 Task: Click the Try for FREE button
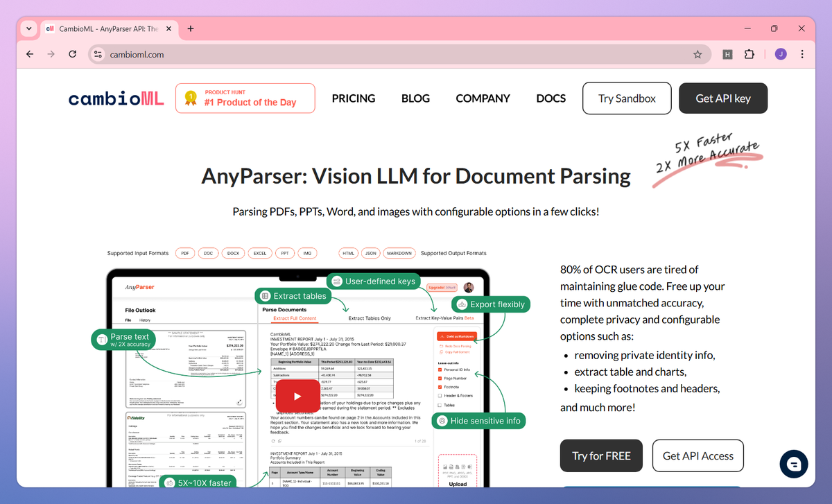(x=601, y=455)
